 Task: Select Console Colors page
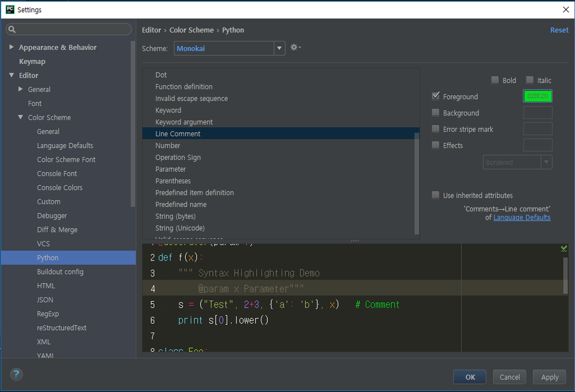(60, 188)
